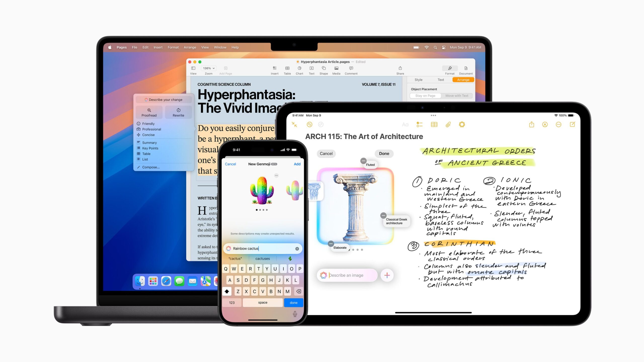This screenshot has width=644, height=362.
Task: Select the Text tab in Pages sidebar
Action: click(x=440, y=80)
